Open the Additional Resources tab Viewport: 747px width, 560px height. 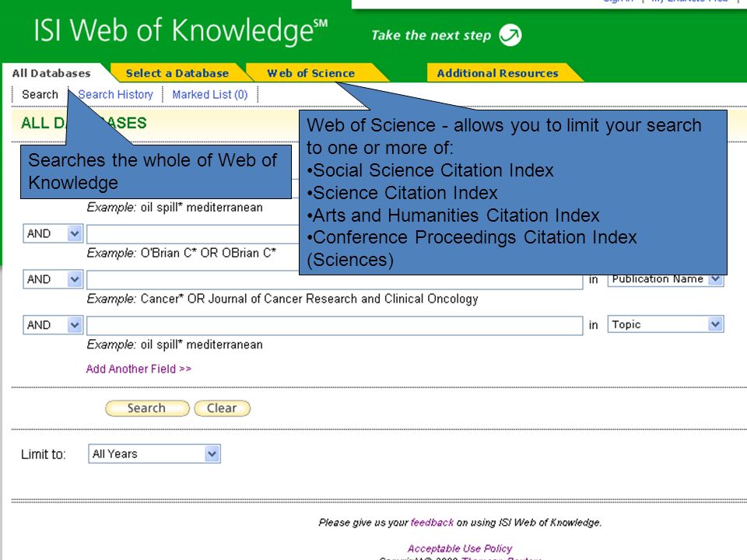498,73
